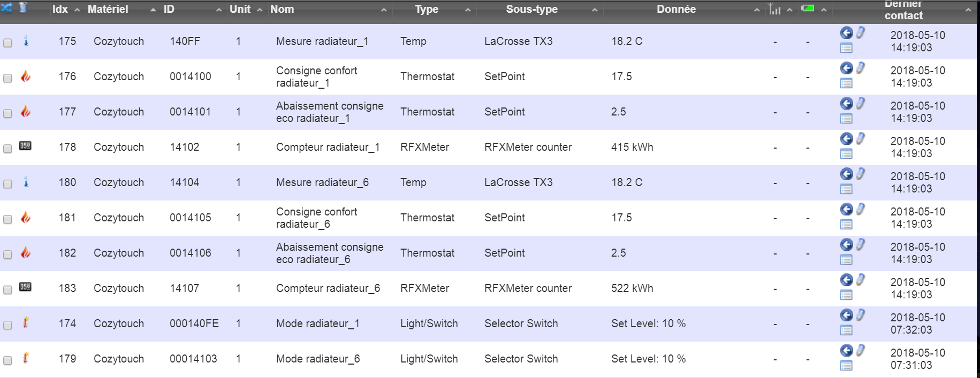Click the Nom column header
The width and height of the screenshot is (980, 378).
(282, 9)
